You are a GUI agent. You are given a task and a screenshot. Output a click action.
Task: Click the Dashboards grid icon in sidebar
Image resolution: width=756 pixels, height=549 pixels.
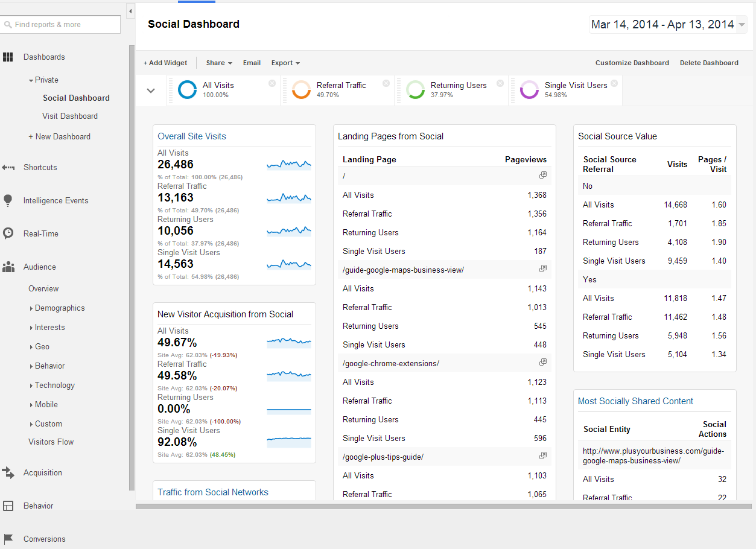pos(8,57)
